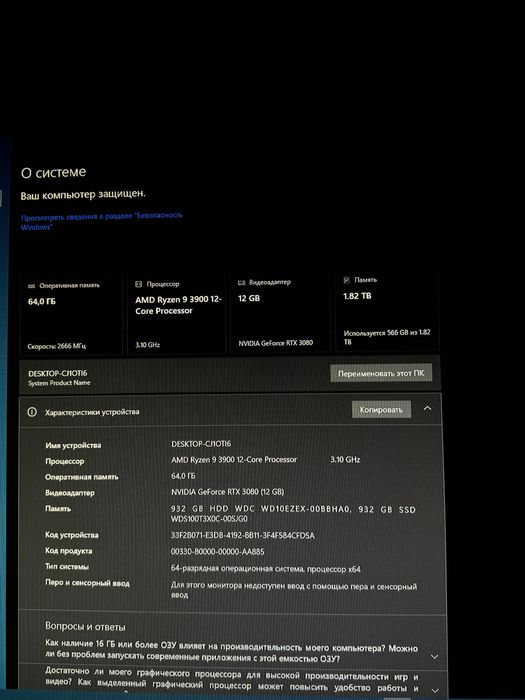Expand the question about графического процессора
The height and width of the screenshot is (700, 525).
click(x=435, y=690)
